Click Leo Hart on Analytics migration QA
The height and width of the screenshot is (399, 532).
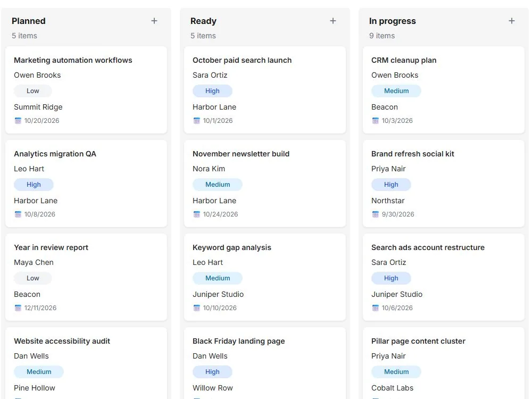29,169
